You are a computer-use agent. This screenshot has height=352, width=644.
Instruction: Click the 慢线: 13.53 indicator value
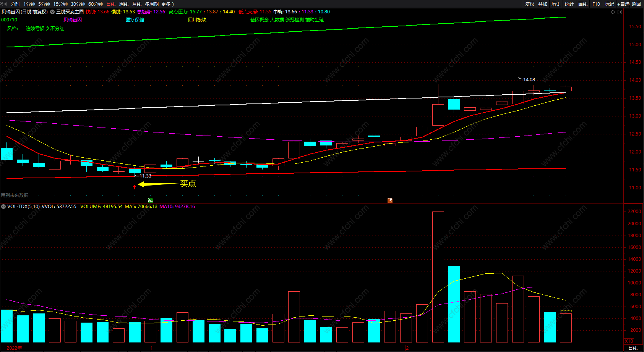[123, 12]
